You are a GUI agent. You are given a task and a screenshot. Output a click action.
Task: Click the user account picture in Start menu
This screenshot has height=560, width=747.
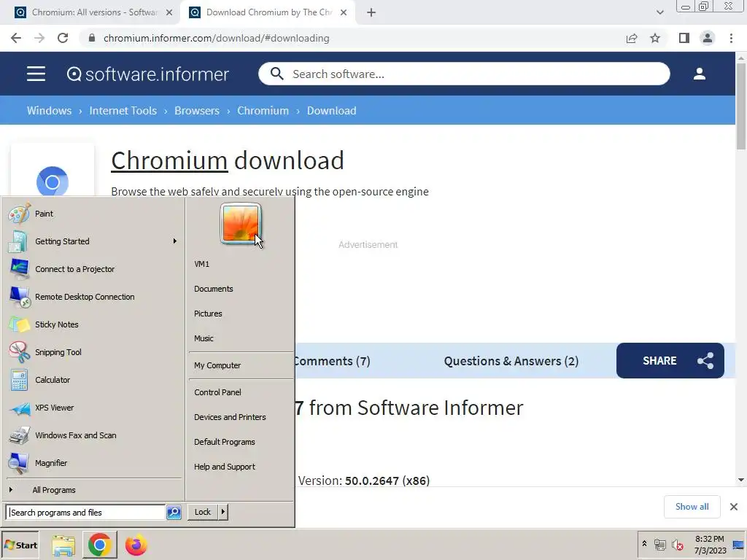tap(241, 223)
